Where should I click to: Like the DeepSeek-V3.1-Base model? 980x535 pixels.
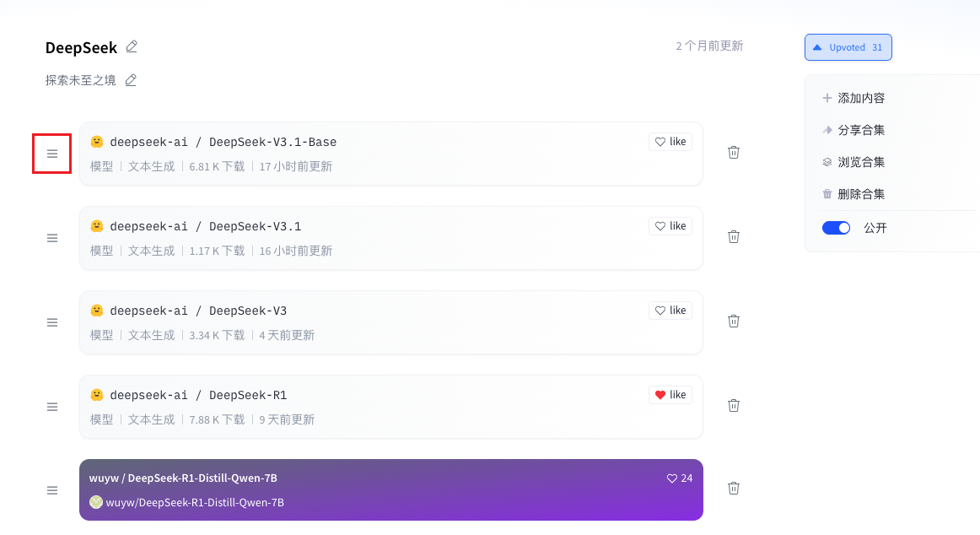(x=670, y=142)
